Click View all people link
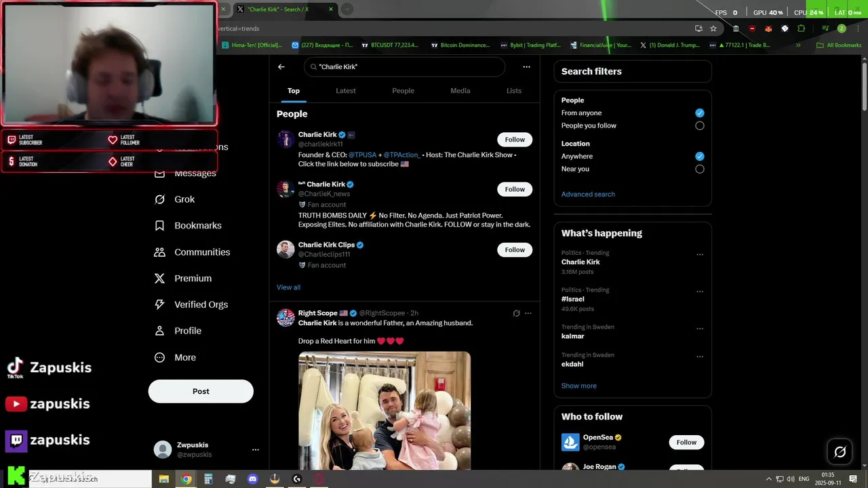Screen dimensions: 868x488 288,287
